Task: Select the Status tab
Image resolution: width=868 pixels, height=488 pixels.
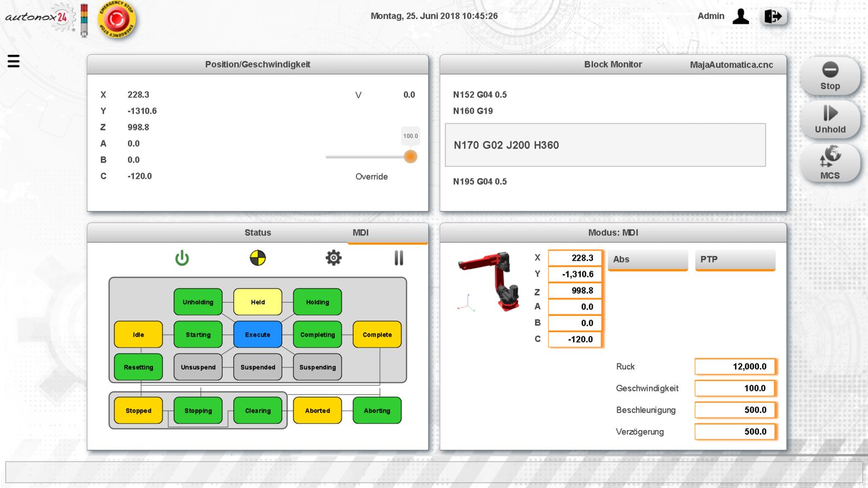Action: [258, 233]
